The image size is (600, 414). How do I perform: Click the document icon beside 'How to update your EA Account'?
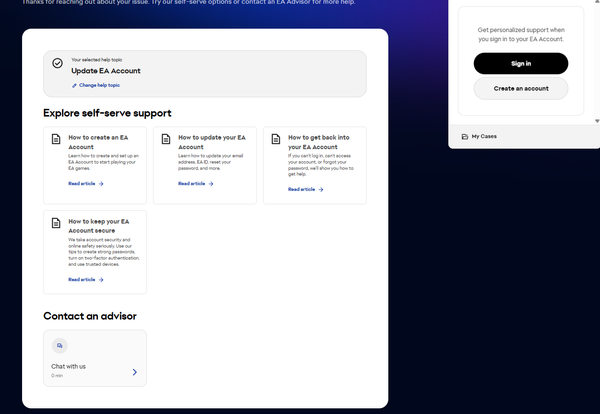pyautogui.click(x=167, y=139)
